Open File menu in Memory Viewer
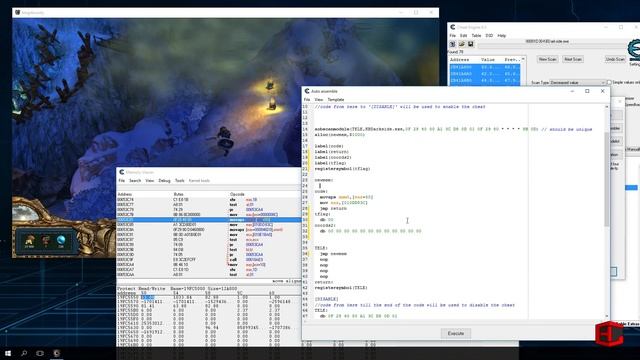The width and height of the screenshot is (640, 360). pyautogui.click(x=122, y=180)
